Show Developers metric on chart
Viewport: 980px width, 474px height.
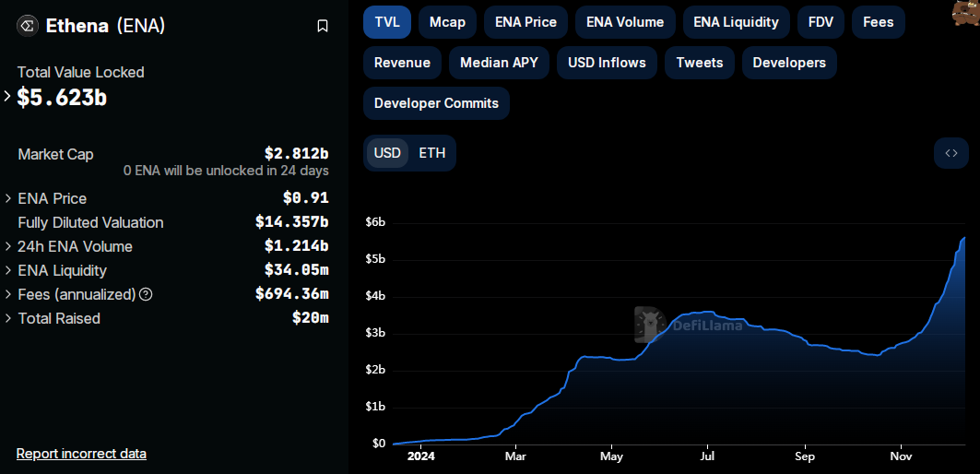click(x=789, y=63)
